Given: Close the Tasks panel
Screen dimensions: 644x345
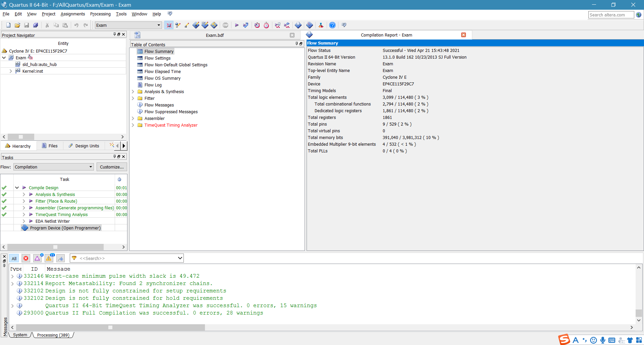Looking at the screenshot, I should point(123,156).
